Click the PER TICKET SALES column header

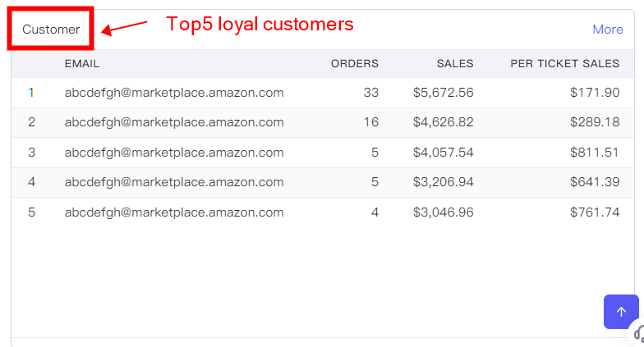tap(565, 64)
